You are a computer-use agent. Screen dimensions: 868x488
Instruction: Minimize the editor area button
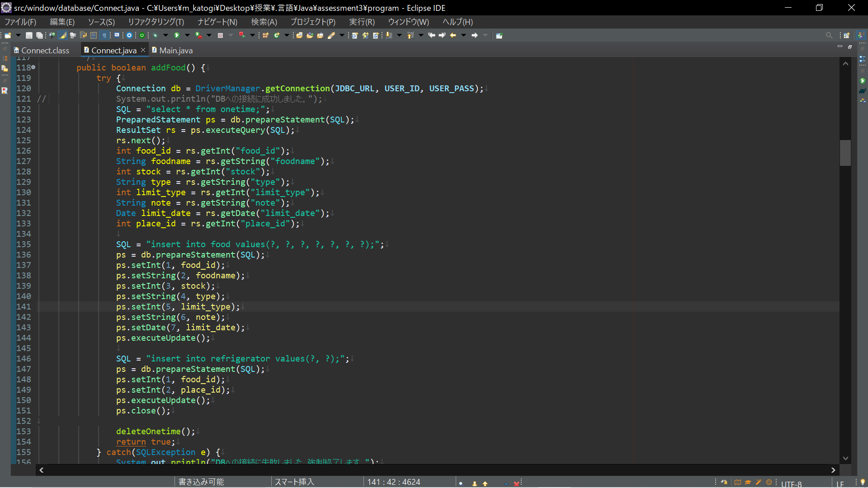point(840,47)
